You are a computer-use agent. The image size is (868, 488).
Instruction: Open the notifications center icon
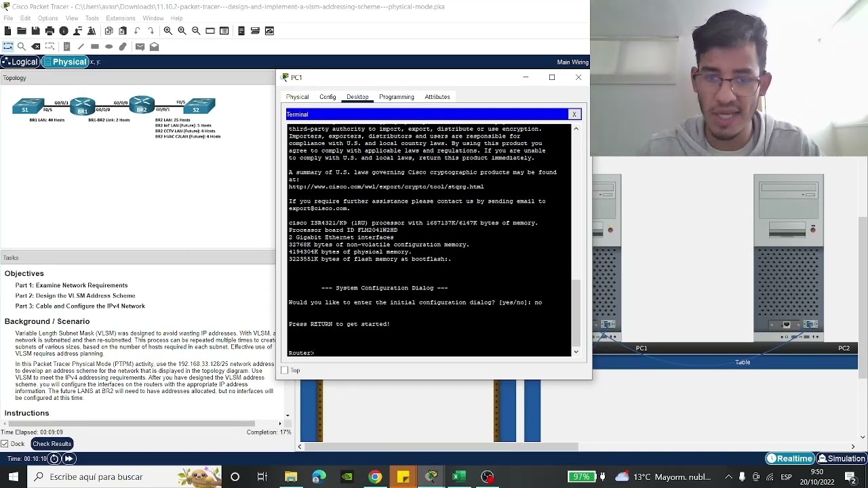click(850, 476)
